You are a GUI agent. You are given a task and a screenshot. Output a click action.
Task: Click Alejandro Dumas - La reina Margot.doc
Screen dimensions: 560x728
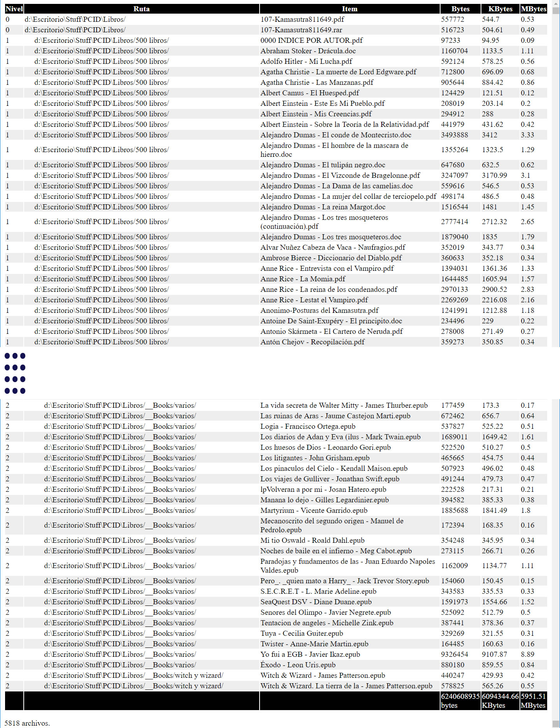(x=323, y=207)
